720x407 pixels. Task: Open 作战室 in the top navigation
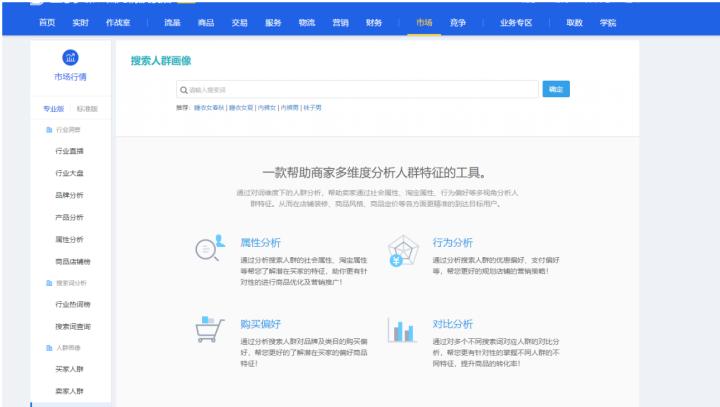[118, 23]
